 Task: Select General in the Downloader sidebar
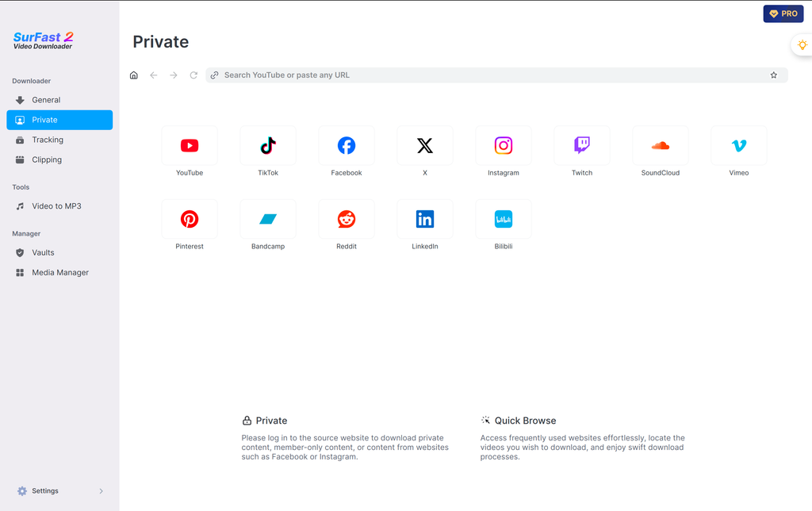[59, 100]
